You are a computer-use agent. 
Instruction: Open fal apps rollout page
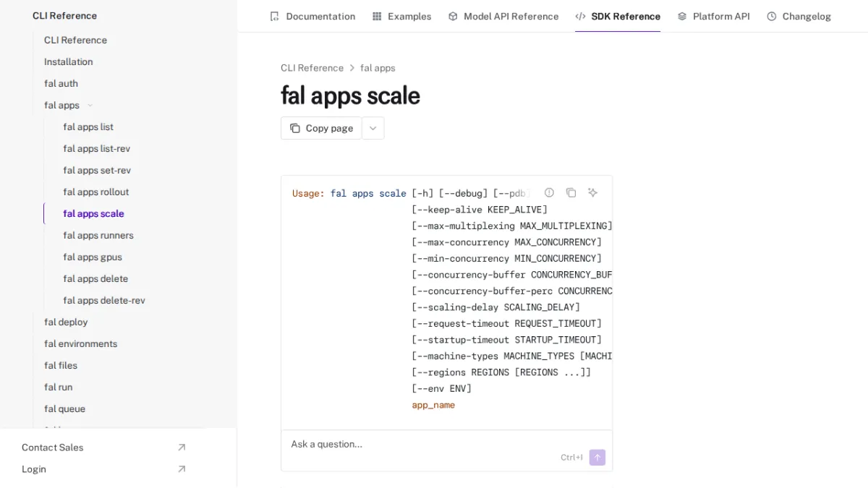point(95,192)
